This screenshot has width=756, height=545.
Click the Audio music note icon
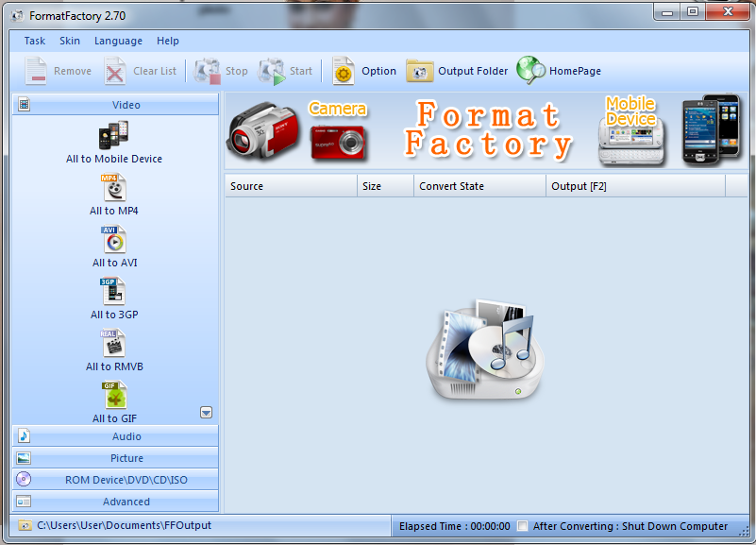[x=25, y=435]
